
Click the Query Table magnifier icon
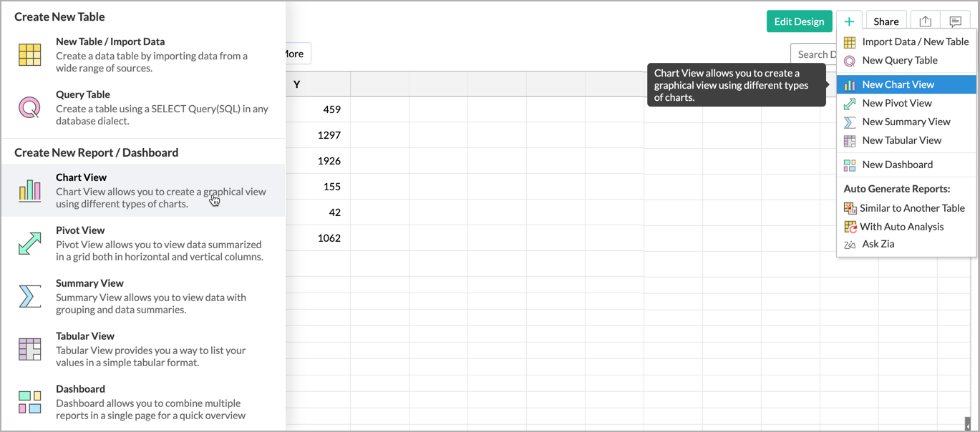coord(29,108)
